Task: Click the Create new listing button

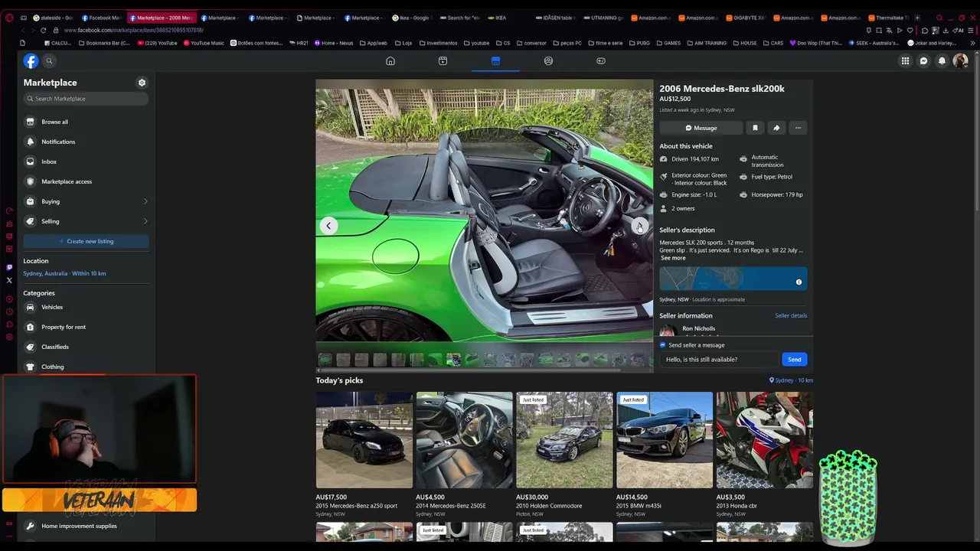Action: point(86,241)
